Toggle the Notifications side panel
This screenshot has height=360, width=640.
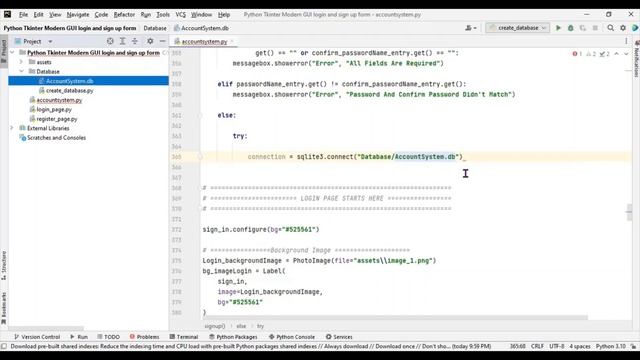(x=636, y=58)
